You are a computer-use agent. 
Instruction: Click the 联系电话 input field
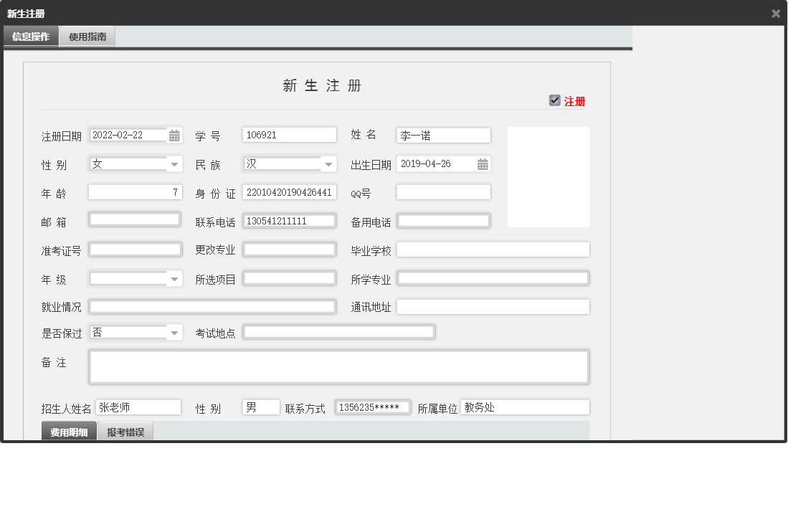(289, 221)
